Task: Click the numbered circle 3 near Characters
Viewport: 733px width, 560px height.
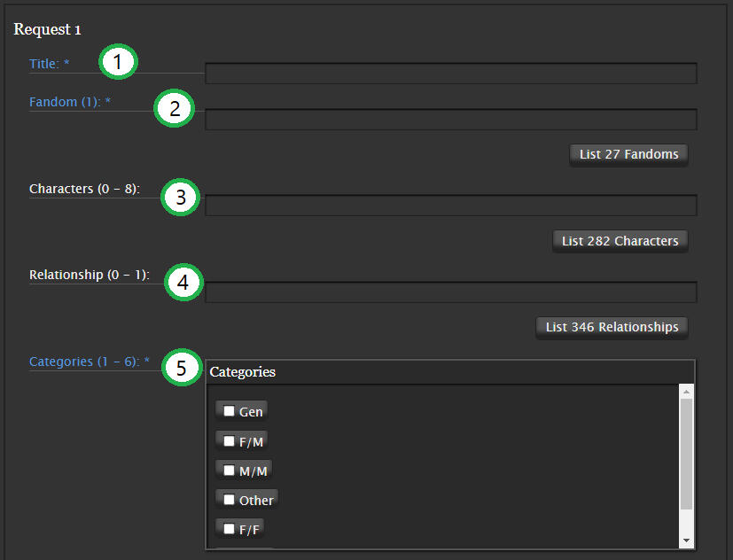Action: tap(180, 198)
